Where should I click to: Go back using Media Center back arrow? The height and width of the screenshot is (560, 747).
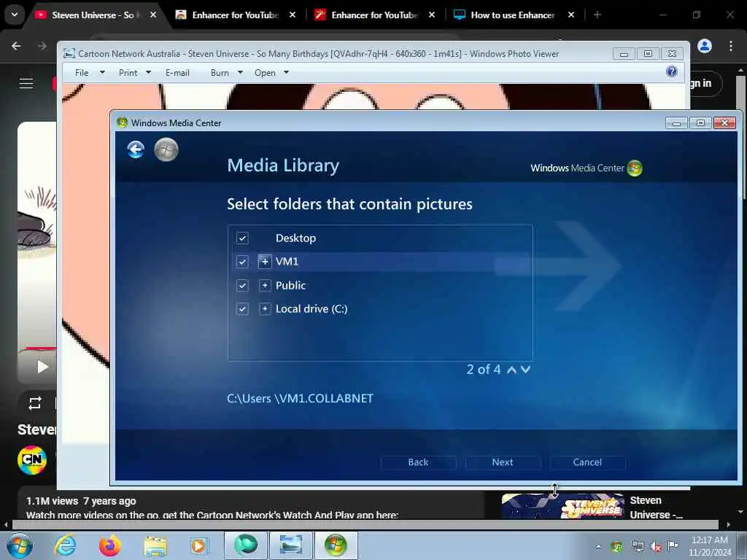(x=136, y=149)
